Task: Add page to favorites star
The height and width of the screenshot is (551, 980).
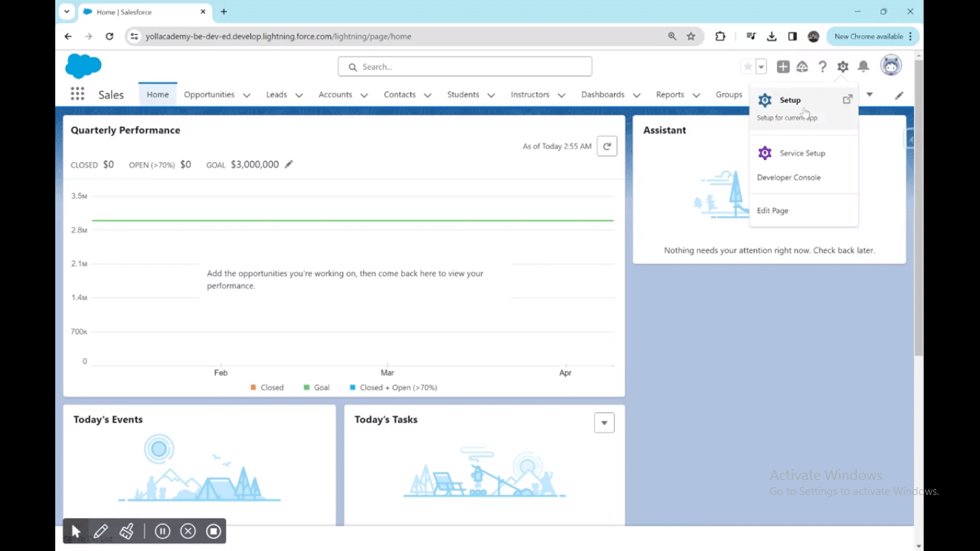Action: pyautogui.click(x=748, y=67)
